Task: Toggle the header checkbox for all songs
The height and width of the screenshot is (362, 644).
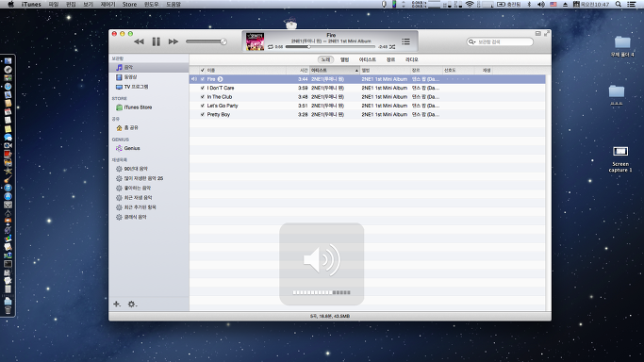Action: (x=202, y=70)
